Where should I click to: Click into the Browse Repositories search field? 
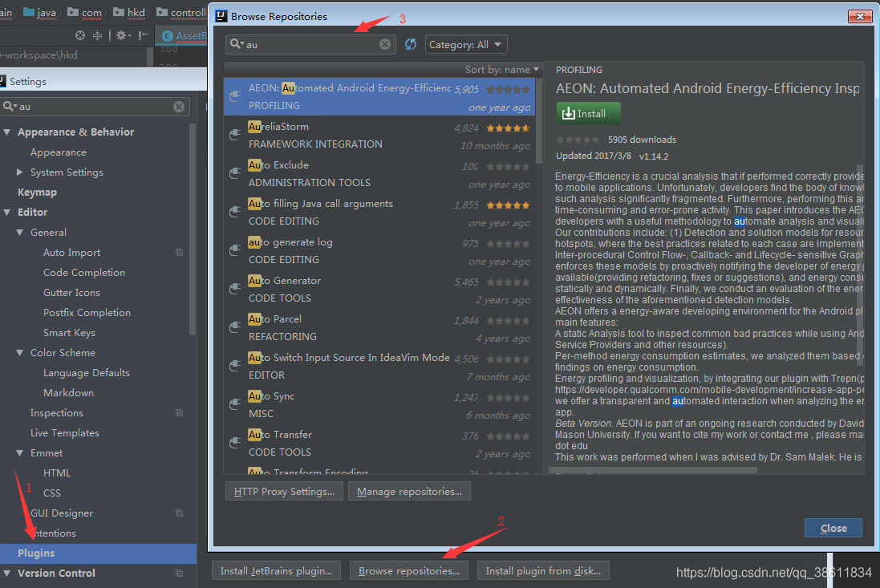tap(311, 44)
